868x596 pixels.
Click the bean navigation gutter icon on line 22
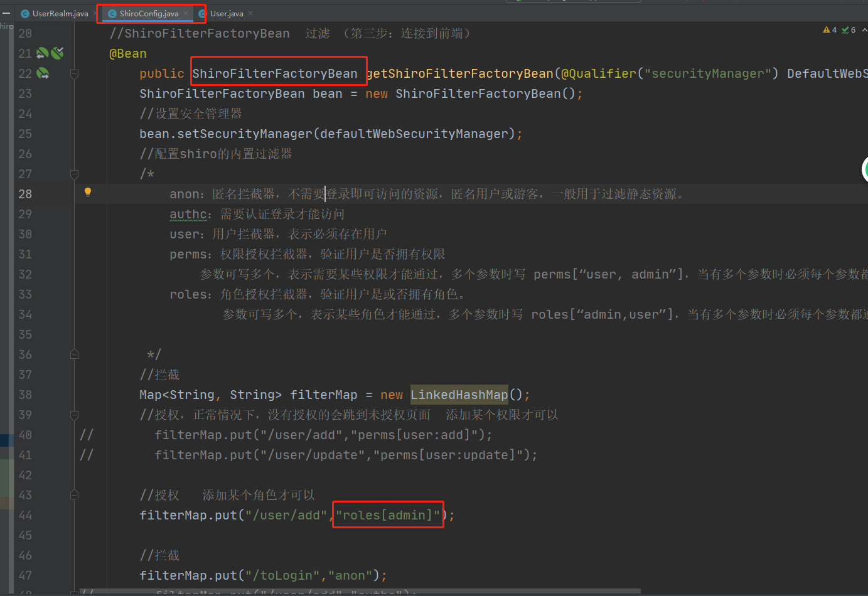[x=43, y=73]
